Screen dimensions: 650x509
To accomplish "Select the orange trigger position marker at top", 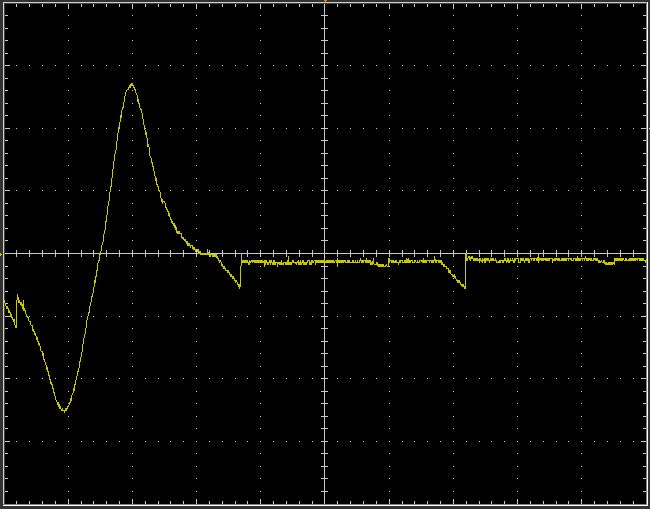I will tap(325, 2).
